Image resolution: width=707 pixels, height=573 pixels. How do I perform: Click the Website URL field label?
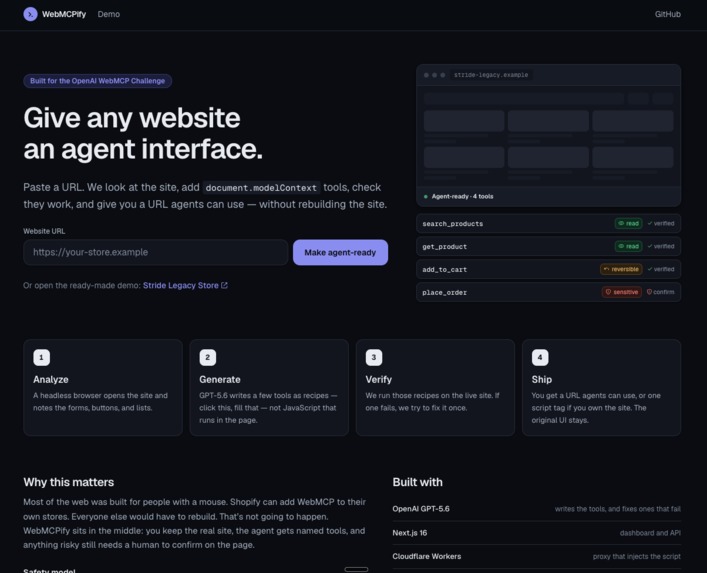[44, 231]
